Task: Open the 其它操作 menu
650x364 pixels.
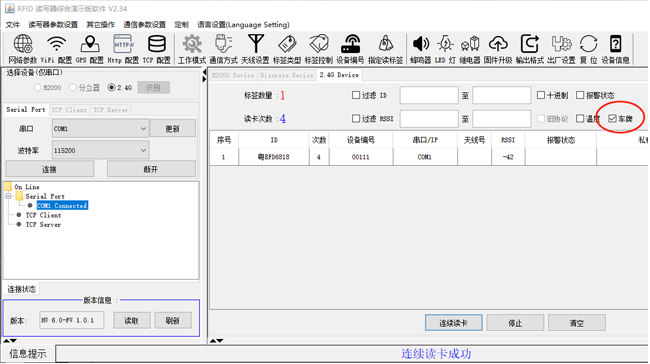Action: (x=100, y=25)
